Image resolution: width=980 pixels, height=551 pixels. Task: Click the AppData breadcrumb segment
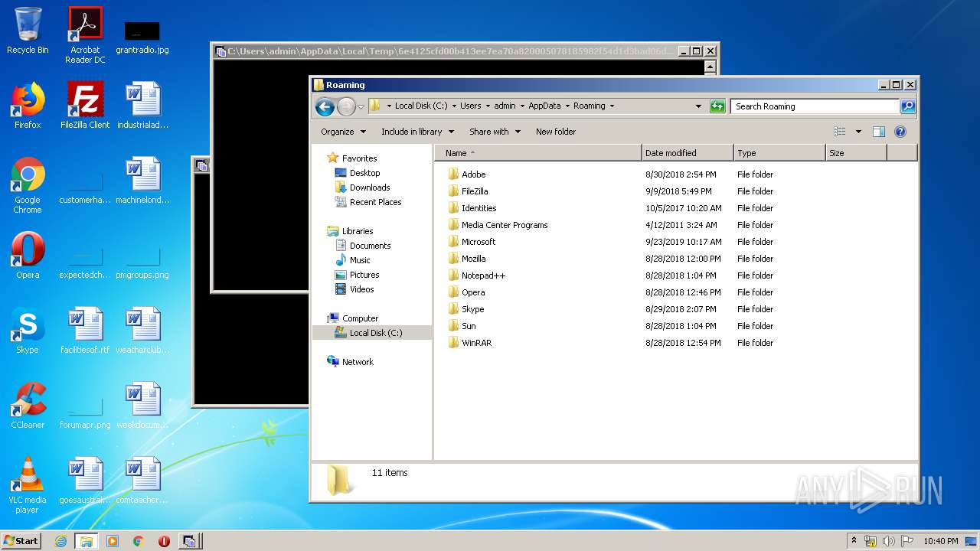544,106
